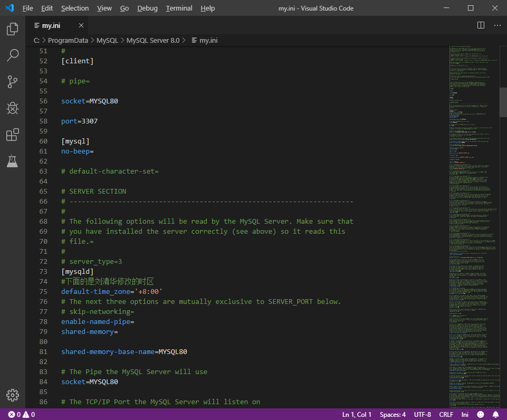The image size is (507, 420).
Task: Open Manage gear settings menu
Action: click(x=13, y=395)
